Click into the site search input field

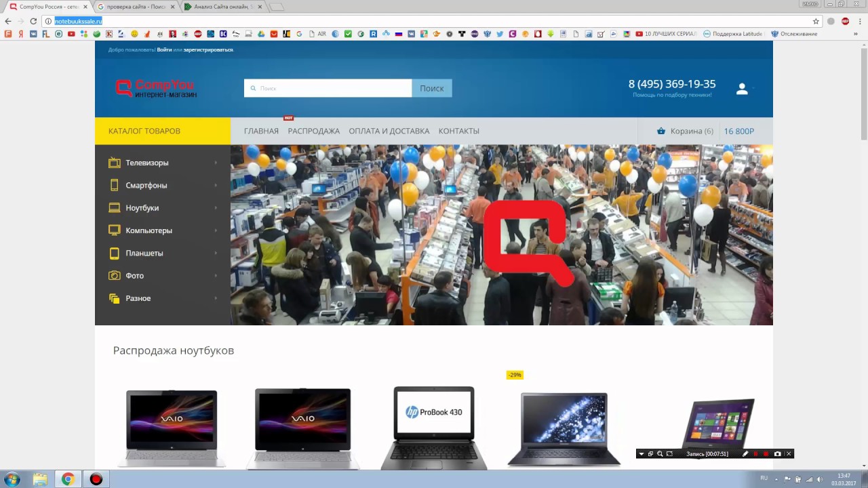[328, 88]
